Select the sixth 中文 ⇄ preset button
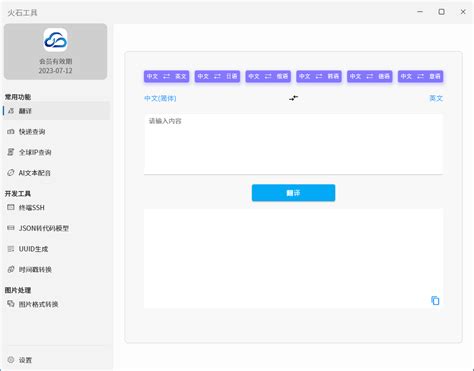 (x=420, y=76)
